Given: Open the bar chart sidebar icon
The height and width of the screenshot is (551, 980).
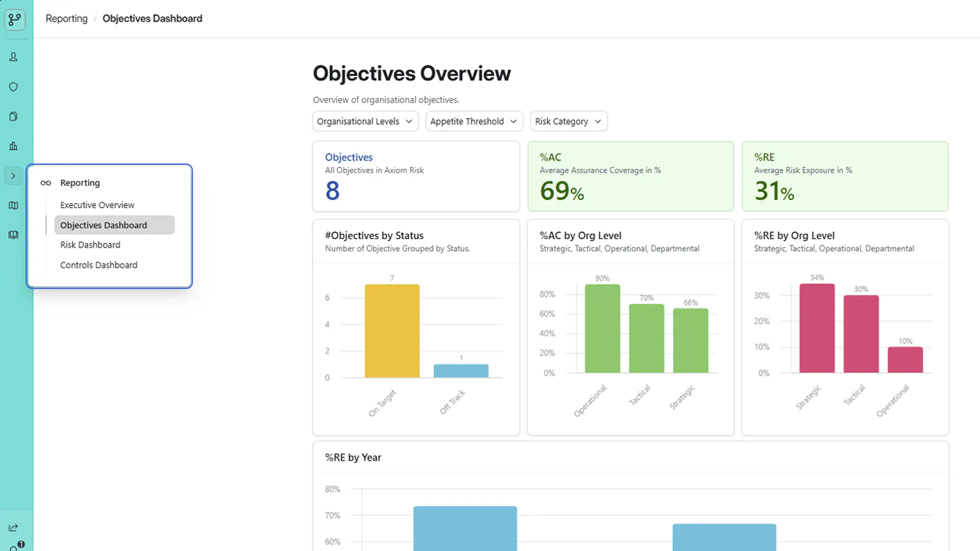Looking at the screenshot, I should click(13, 146).
